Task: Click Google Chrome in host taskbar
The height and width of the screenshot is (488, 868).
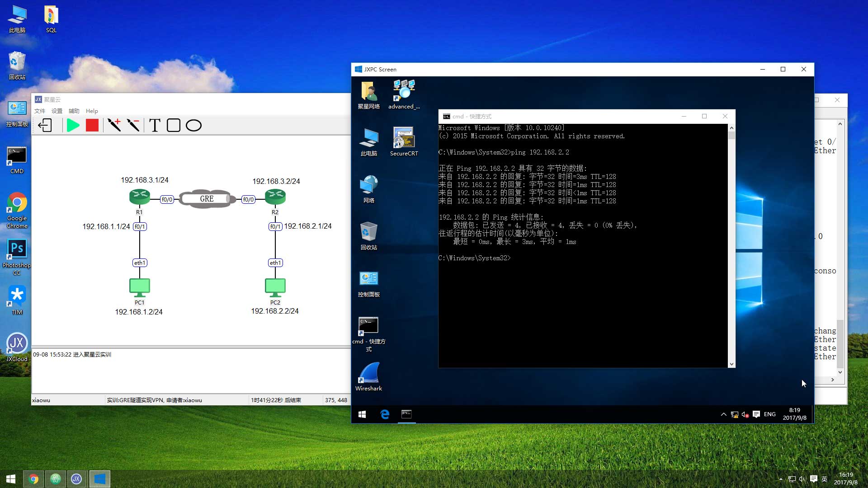Action: coord(34,479)
